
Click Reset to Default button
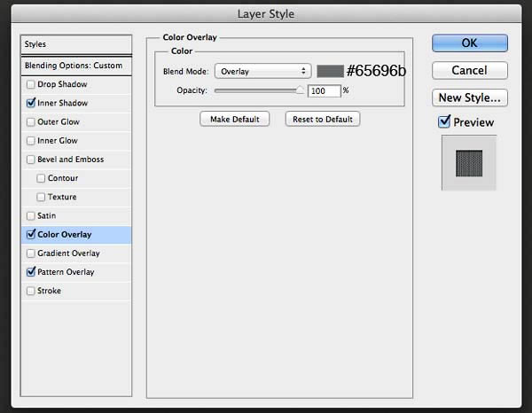pyautogui.click(x=323, y=119)
